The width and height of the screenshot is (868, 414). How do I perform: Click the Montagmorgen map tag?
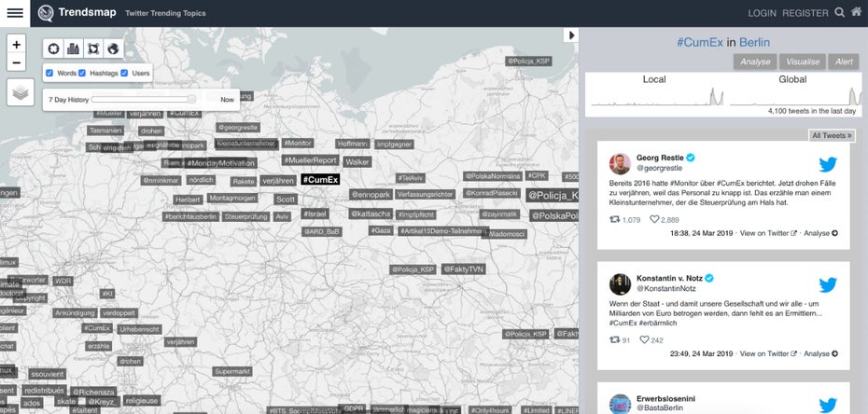pyautogui.click(x=232, y=198)
